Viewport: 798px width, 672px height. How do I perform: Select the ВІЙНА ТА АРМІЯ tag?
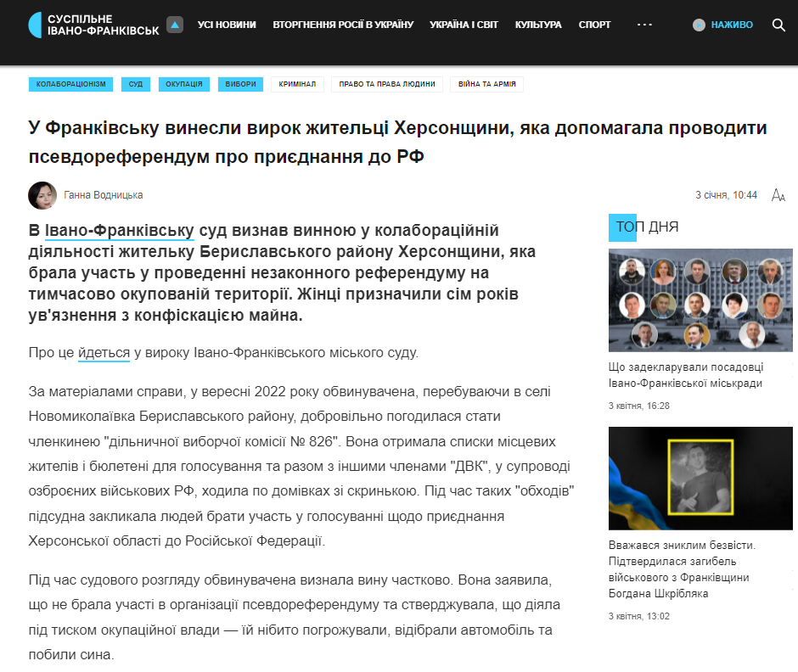click(x=486, y=84)
